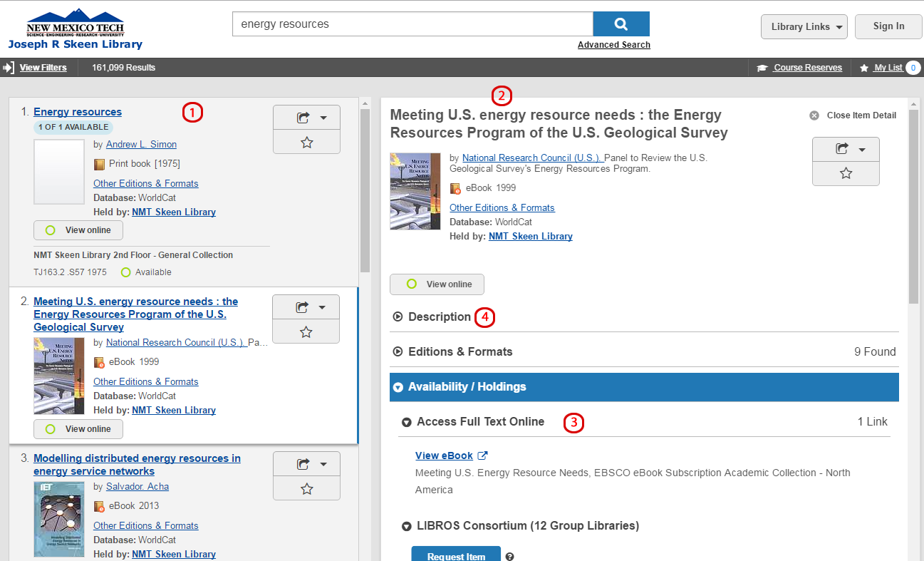924x561 pixels.
Task: Open the Energy resources title link
Action: [x=78, y=112]
